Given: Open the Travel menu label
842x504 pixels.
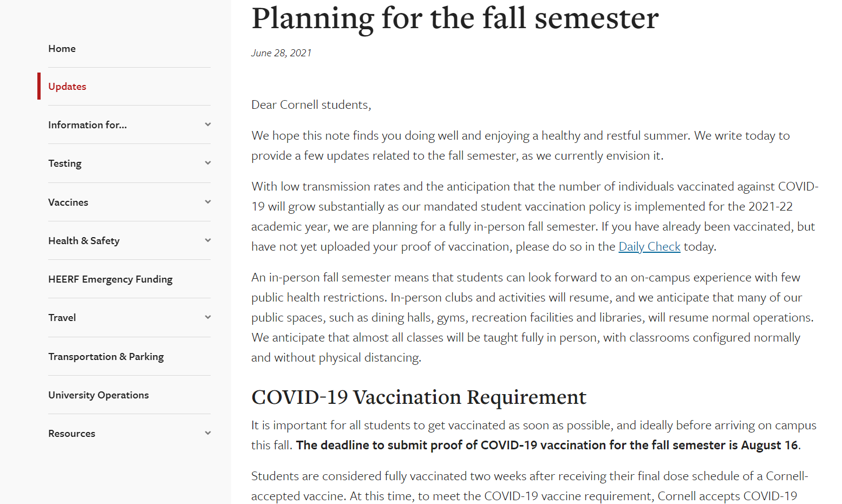Looking at the screenshot, I should coord(62,318).
